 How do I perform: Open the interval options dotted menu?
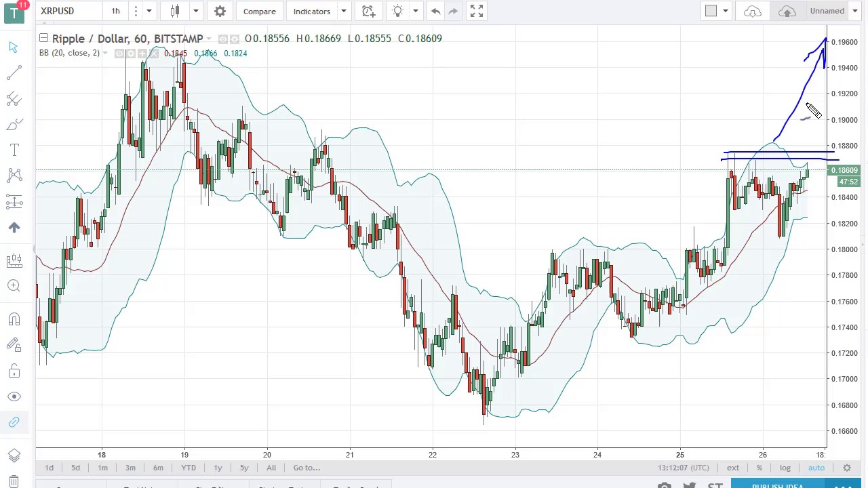pyautogui.click(x=136, y=11)
